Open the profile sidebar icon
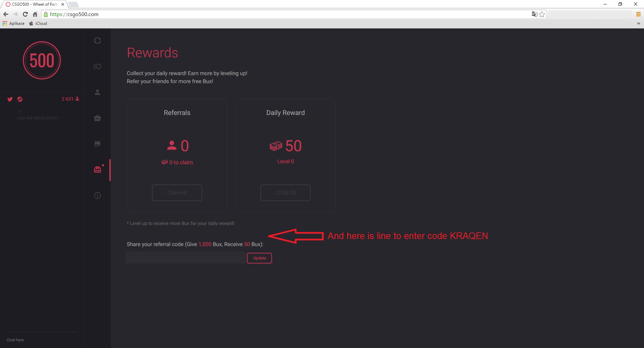This screenshot has width=644, height=348. tap(97, 92)
